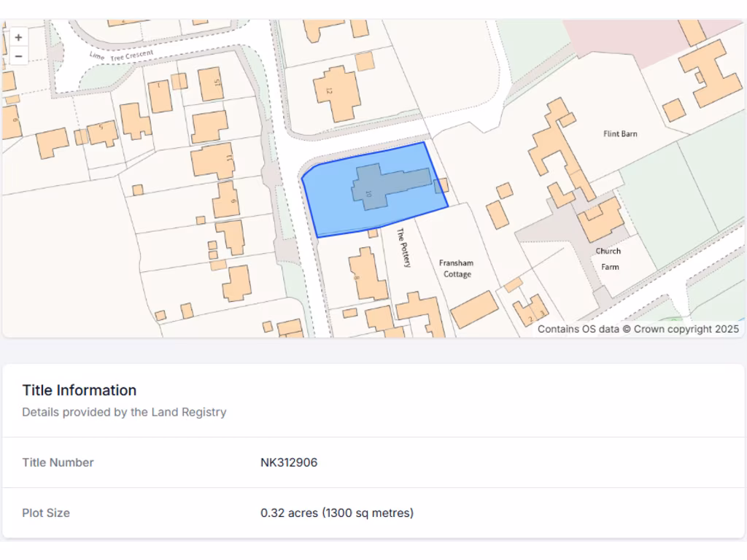Click the Plot Size value text

337,513
